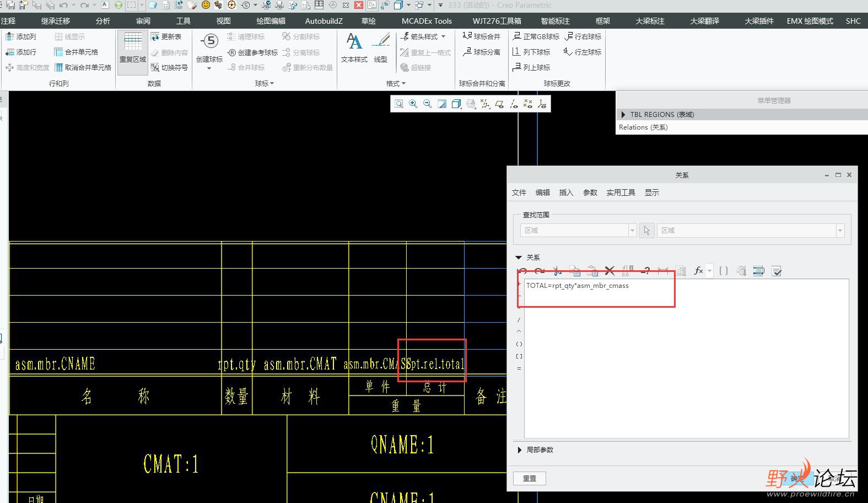Open 插入 menu in relations dialog

click(x=567, y=192)
